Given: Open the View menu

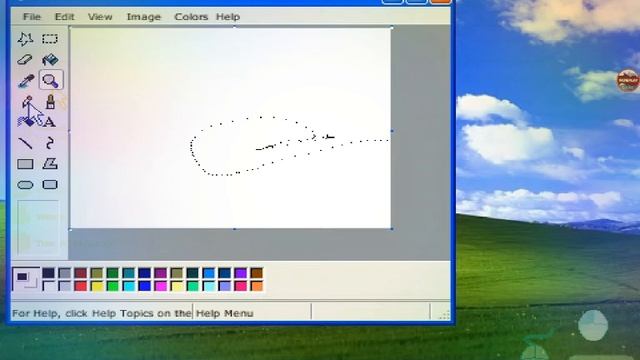Looking at the screenshot, I should click(100, 17).
